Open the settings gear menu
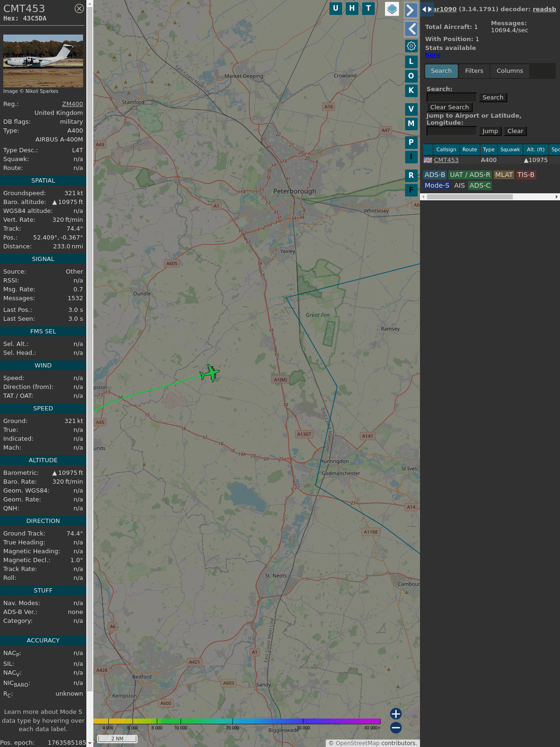 411,46
